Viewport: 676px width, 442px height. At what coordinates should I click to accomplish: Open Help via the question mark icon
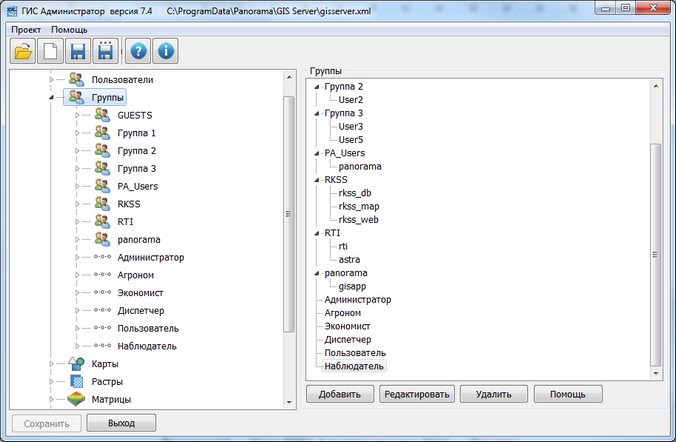tap(139, 51)
